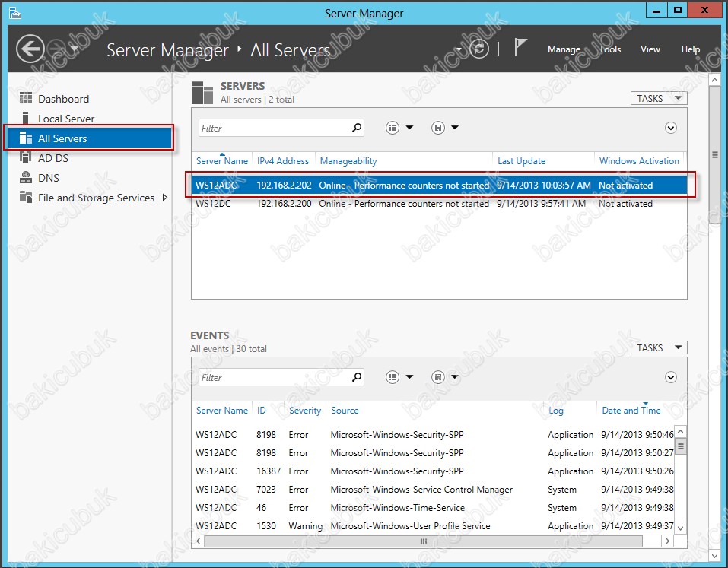Open the Tools menu
The width and height of the screenshot is (728, 568).
609,49
